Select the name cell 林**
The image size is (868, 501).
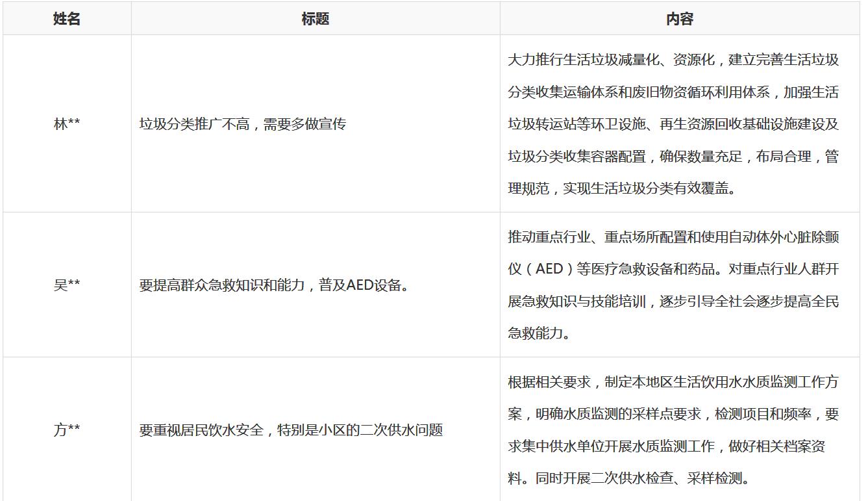click(x=67, y=124)
